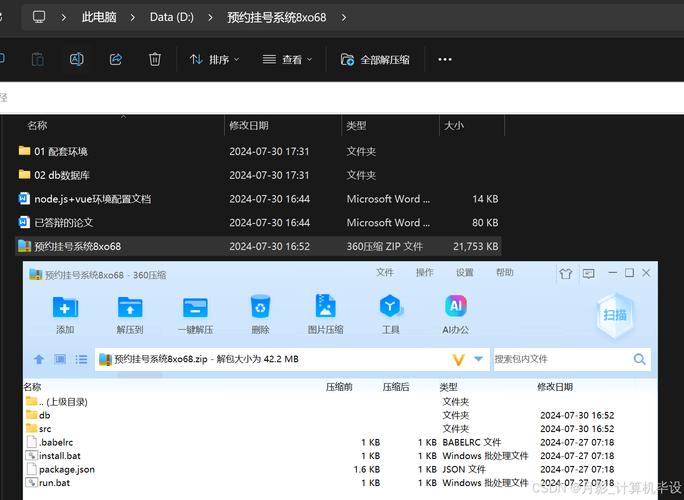
Task: Open the Sort (排序) dropdown
Action: pyautogui.click(x=214, y=59)
